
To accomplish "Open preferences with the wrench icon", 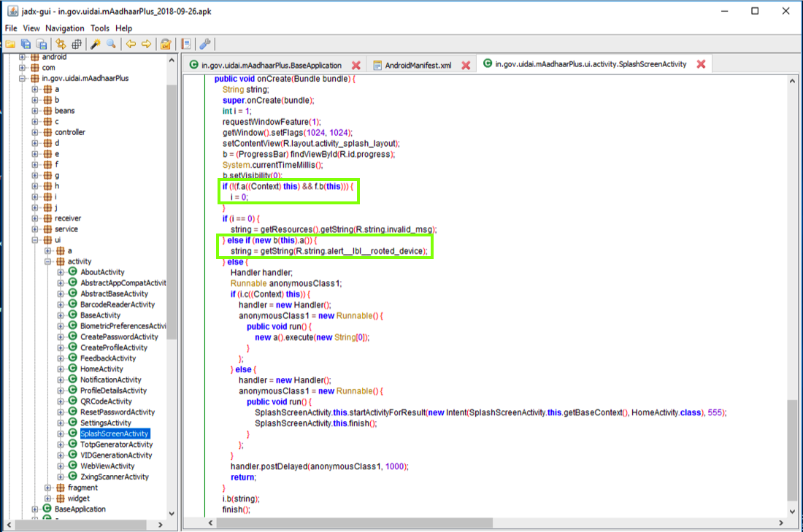I will click(205, 44).
